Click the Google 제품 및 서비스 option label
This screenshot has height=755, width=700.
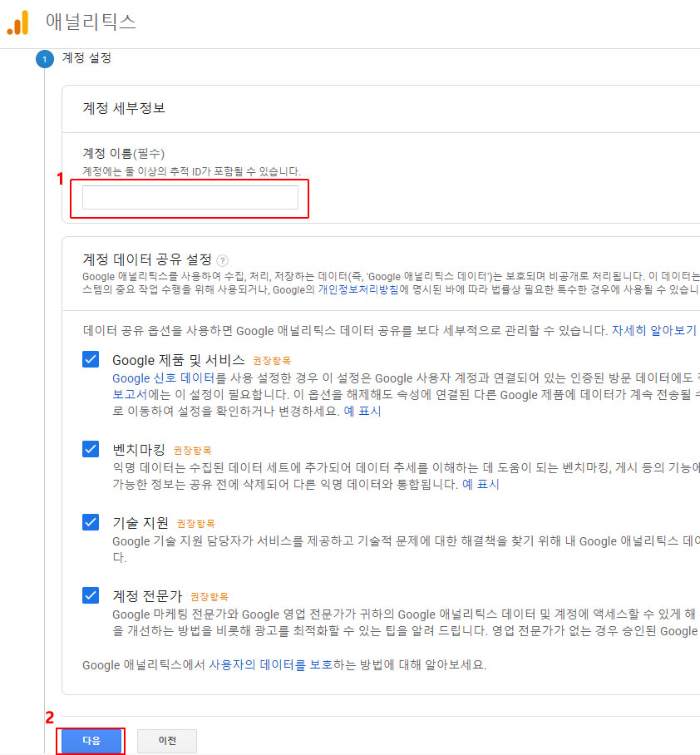coord(179,360)
